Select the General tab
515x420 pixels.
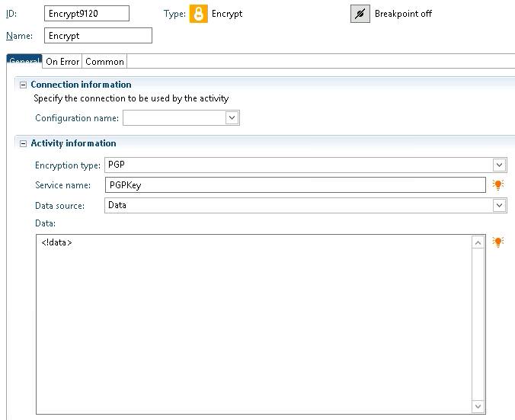pyautogui.click(x=24, y=61)
